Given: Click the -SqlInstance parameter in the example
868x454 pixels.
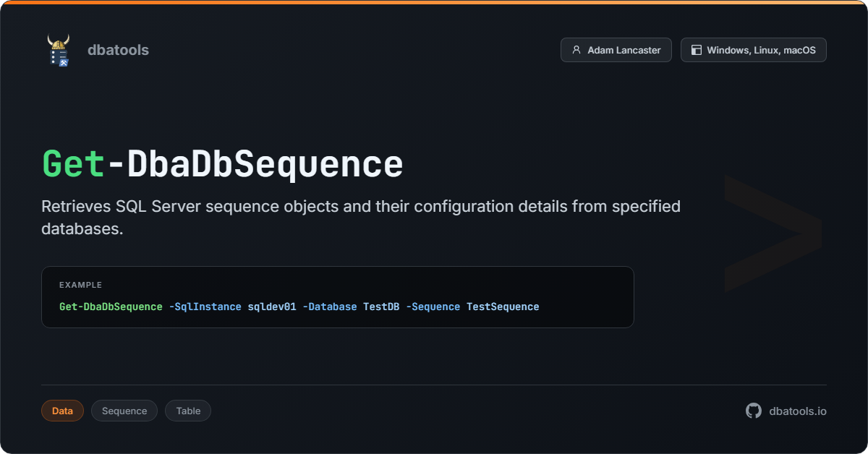Looking at the screenshot, I should pyautogui.click(x=205, y=307).
